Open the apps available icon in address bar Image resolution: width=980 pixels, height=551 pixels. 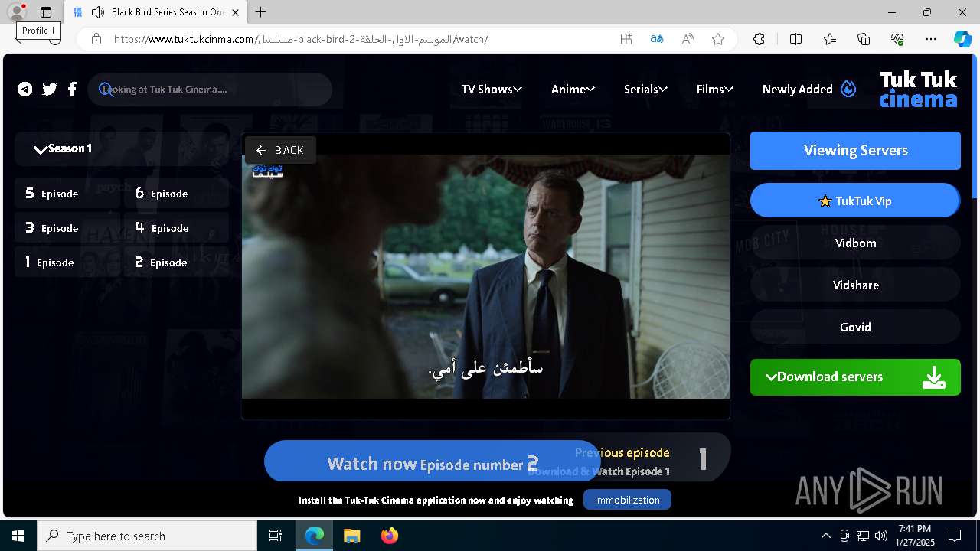[626, 39]
